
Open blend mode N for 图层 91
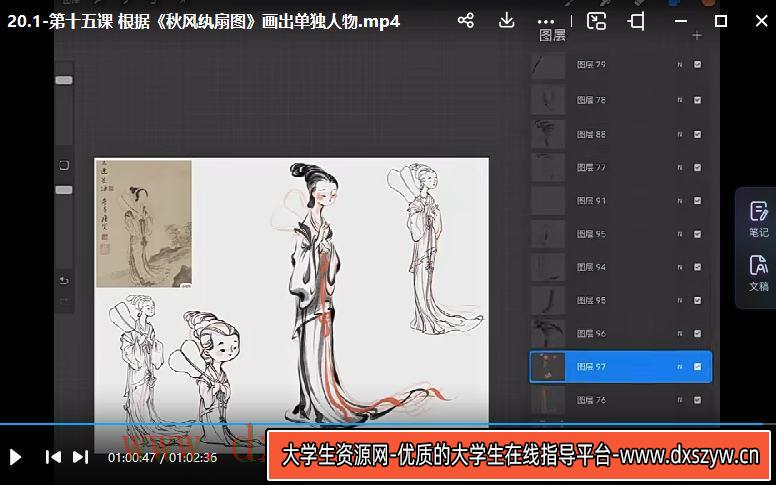(679, 200)
